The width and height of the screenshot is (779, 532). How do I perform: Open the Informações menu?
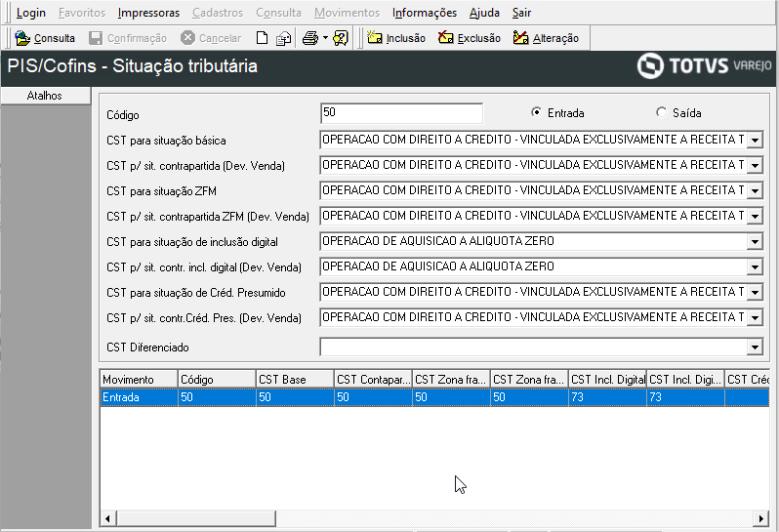425,13
